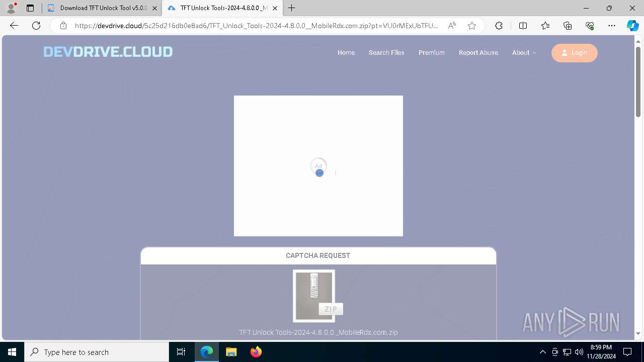Go back to previous page
644x362 pixels.
pyautogui.click(x=14, y=26)
